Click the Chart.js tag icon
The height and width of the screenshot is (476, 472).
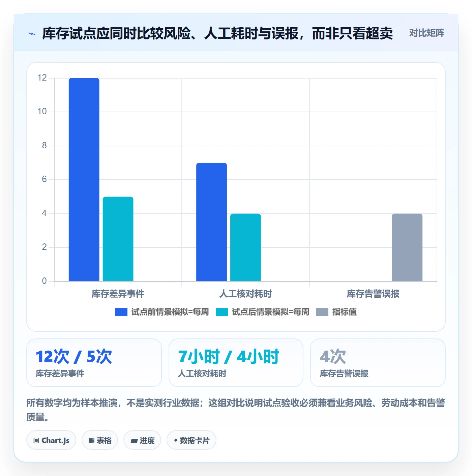click(36, 440)
